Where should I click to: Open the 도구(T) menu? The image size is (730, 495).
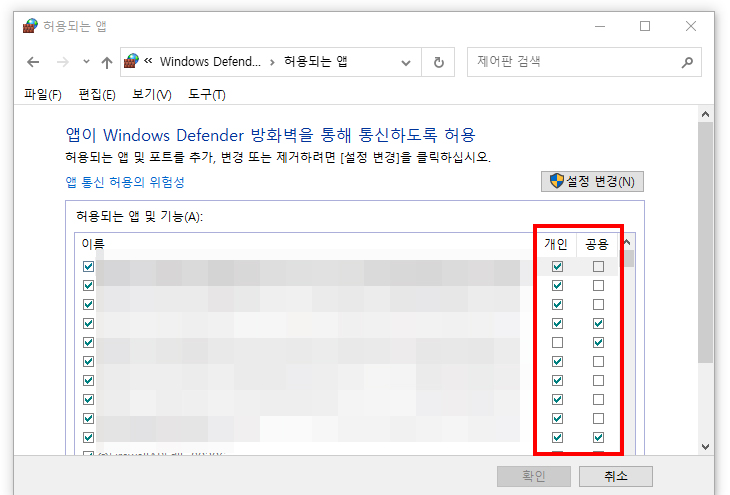[207, 95]
